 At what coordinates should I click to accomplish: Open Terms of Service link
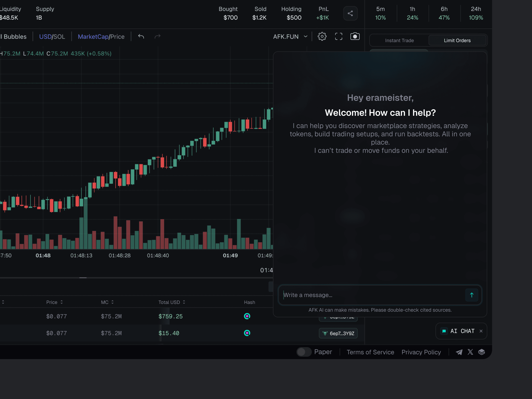coord(370,352)
